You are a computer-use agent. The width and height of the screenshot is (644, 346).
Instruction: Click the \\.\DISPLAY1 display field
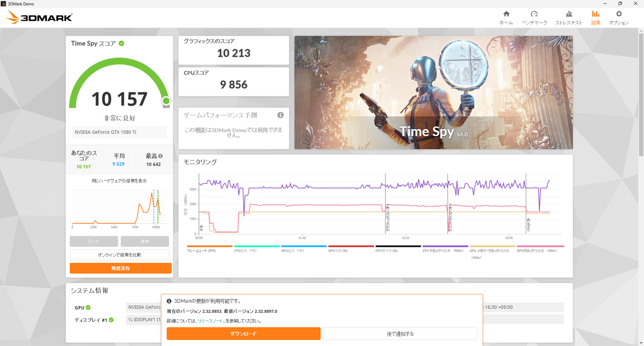tap(143, 320)
